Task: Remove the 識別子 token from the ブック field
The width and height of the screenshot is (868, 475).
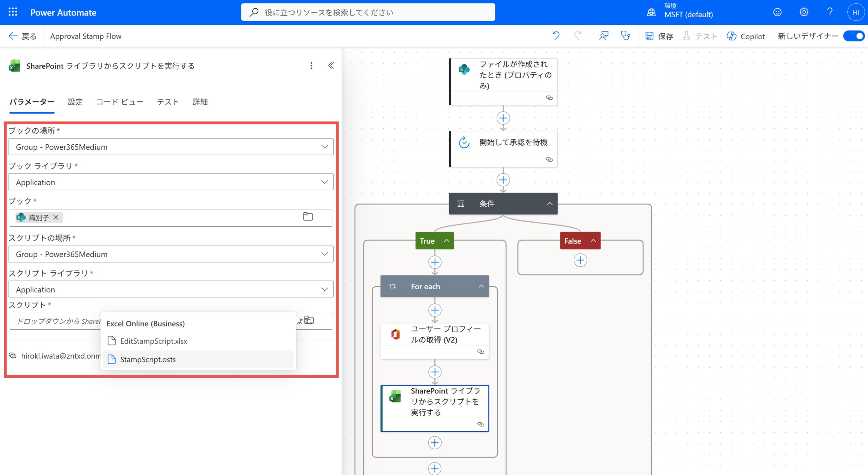Action: pyautogui.click(x=56, y=218)
